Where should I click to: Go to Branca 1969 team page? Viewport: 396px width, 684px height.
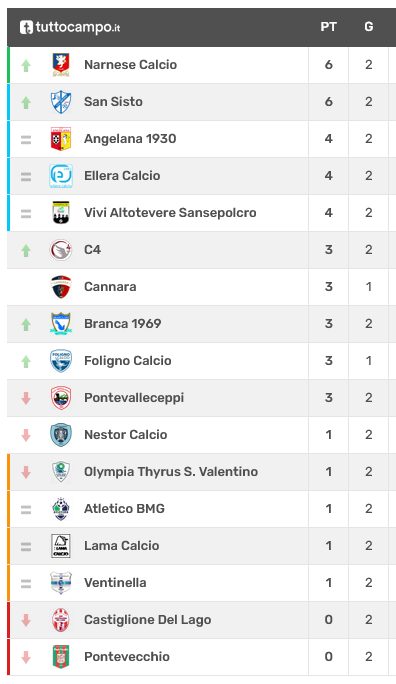[x=123, y=324]
